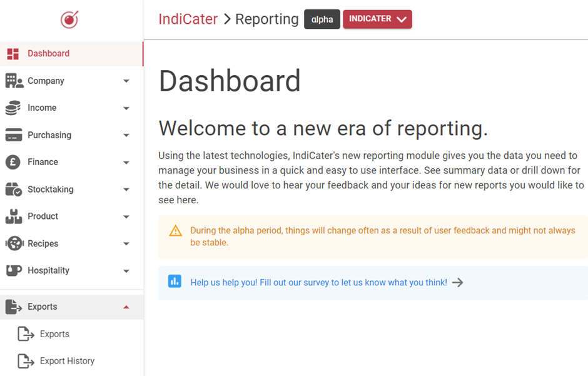This screenshot has height=376, width=588.
Task: Click the Income coins icon
Action: tap(13, 108)
